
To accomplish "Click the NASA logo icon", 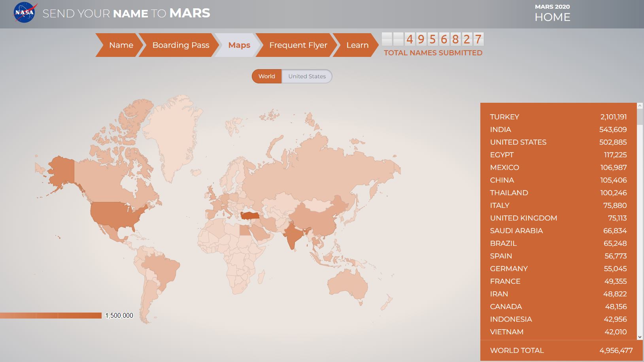I will pos(25,13).
